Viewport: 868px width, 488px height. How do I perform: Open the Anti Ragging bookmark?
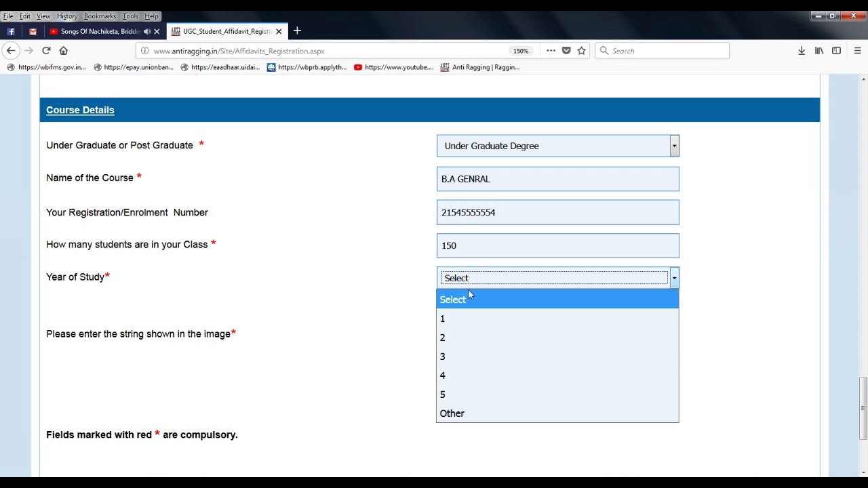(480, 67)
